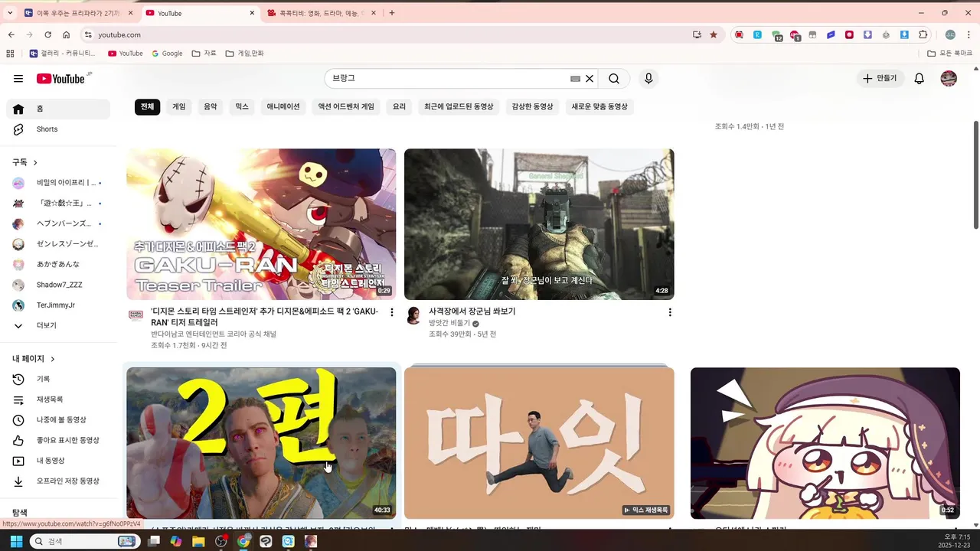Open 반다이남코 엔터테인먼트 코리아 channel link
Screen dimensions: 980x551
point(214,334)
